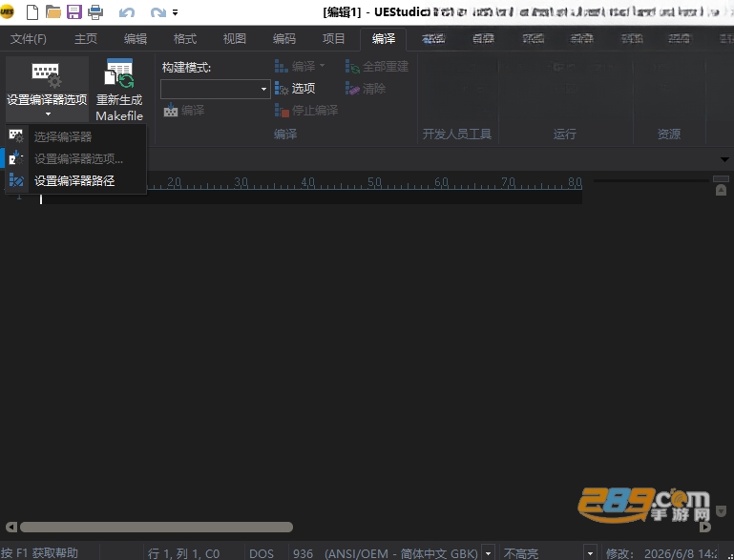This screenshot has width=734, height=560.
Task: Click 行 1, 列 1, C0 status entry
Action: [x=183, y=553]
